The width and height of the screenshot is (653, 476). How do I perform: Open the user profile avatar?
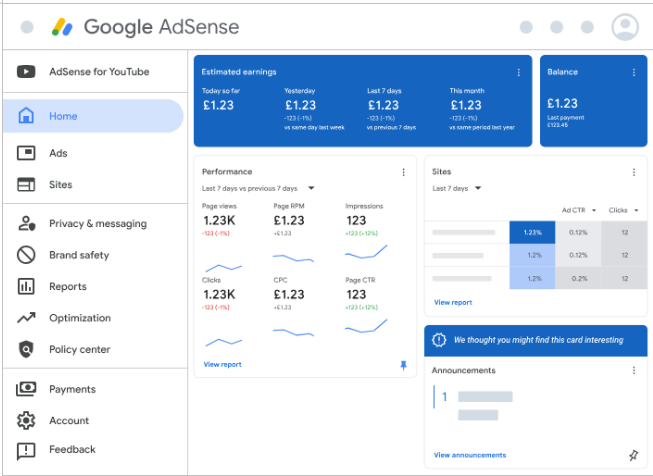[x=625, y=27]
